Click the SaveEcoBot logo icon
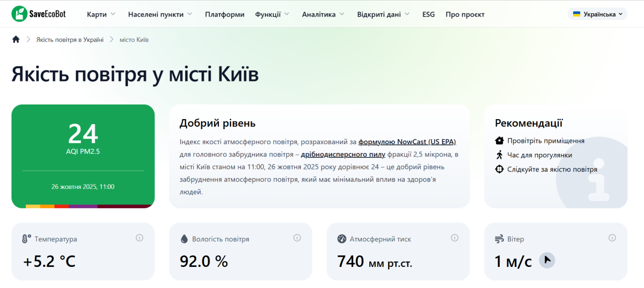 point(20,14)
